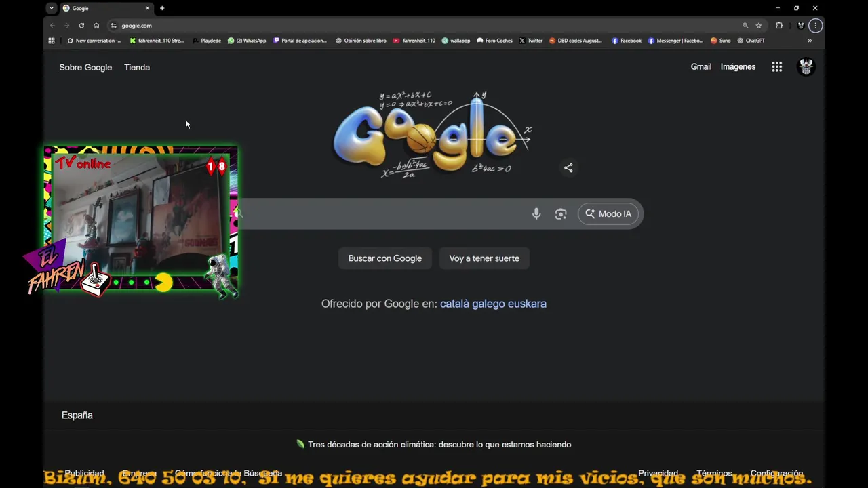The height and width of the screenshot is (488, 868).
Task: Open Sobre Google link
Action: tap(85, 67)
